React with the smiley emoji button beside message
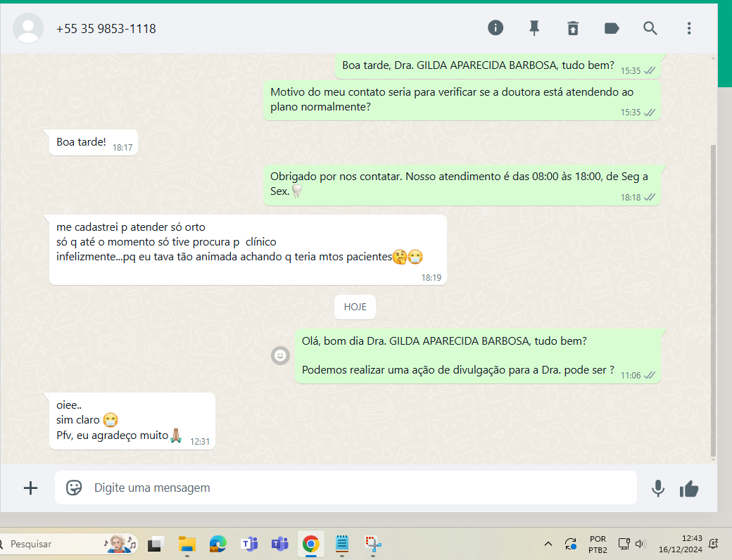 coord(280,355)
